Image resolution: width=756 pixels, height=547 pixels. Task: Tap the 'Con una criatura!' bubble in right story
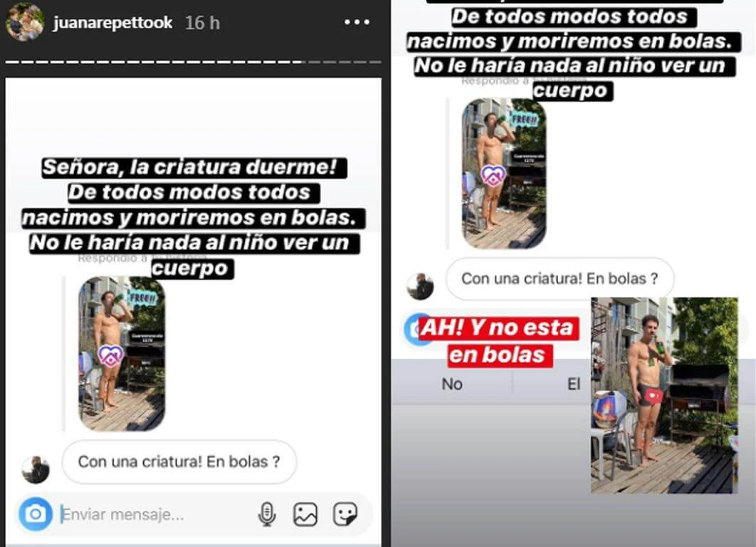tap(560, 278)
